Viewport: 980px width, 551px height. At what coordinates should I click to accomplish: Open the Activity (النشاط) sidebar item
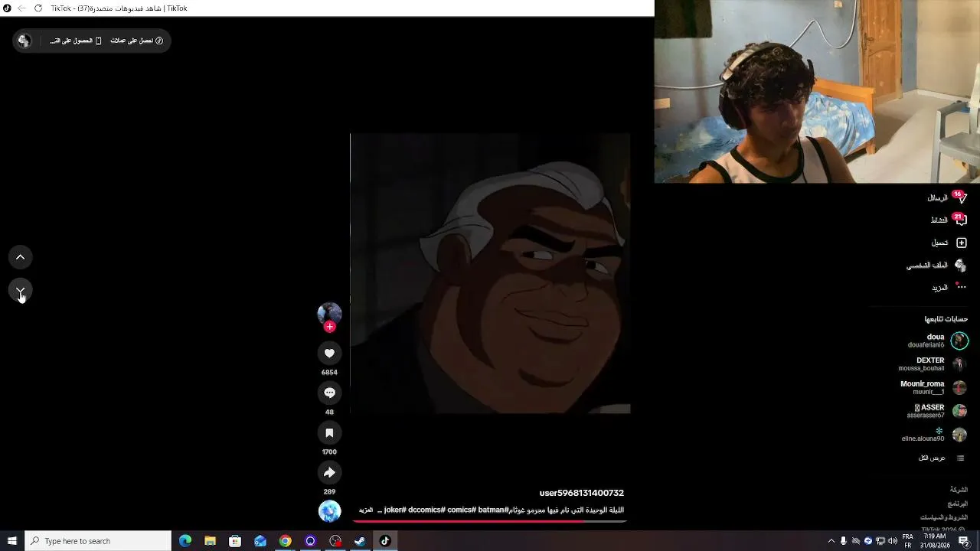point(948,220)
